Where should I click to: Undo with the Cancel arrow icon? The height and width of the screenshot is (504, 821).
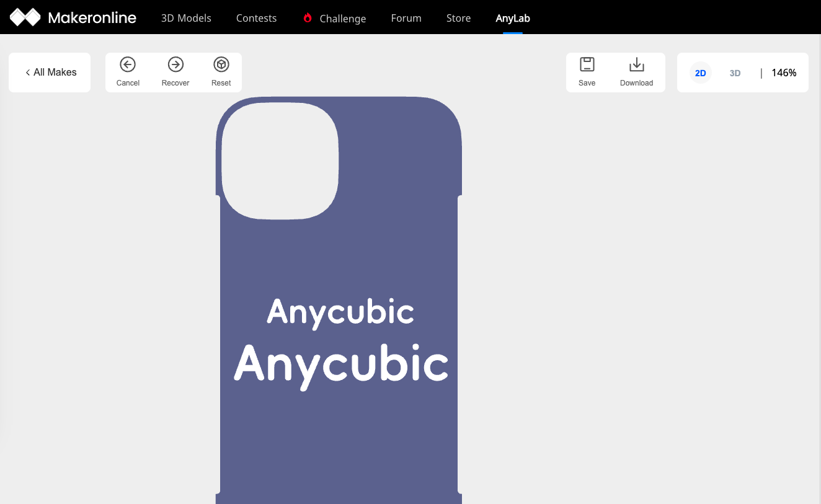pyautogui.click(x=128, y=64)
